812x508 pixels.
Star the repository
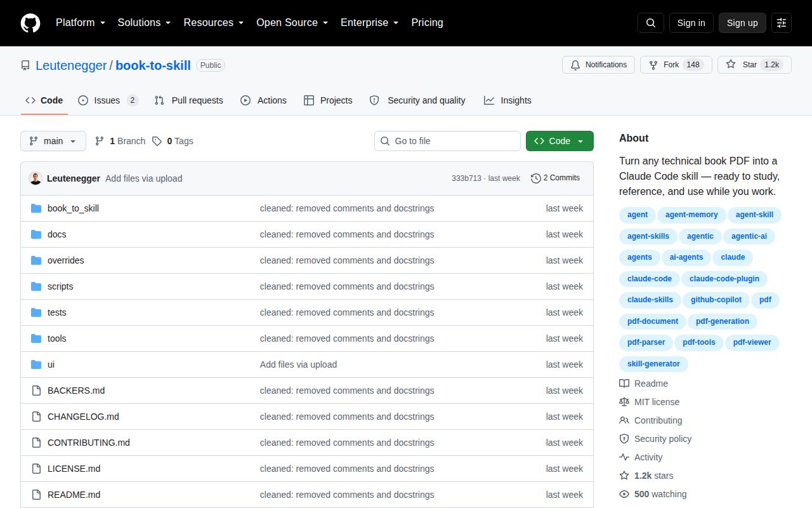[754, 65]
